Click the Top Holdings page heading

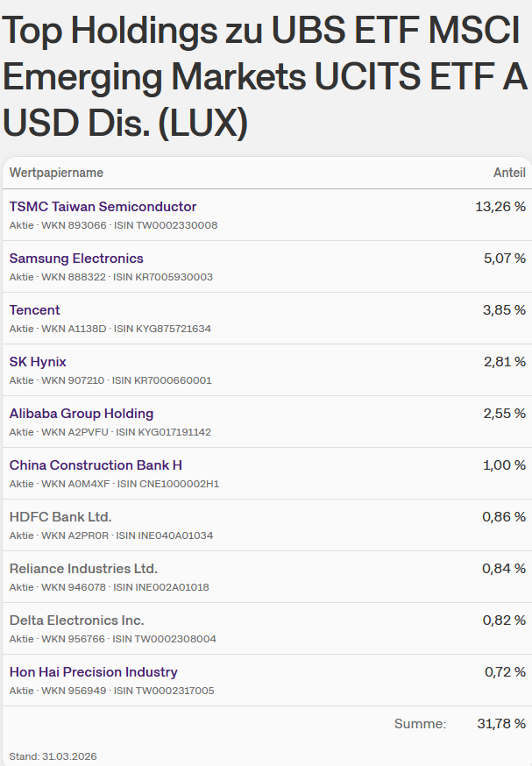265,77
